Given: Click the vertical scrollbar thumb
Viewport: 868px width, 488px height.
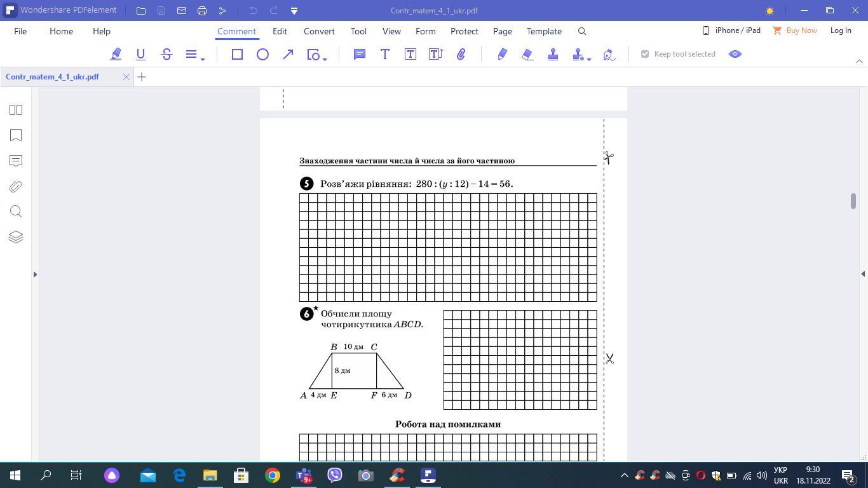Looking at the screenshot, I should point(853,201).
